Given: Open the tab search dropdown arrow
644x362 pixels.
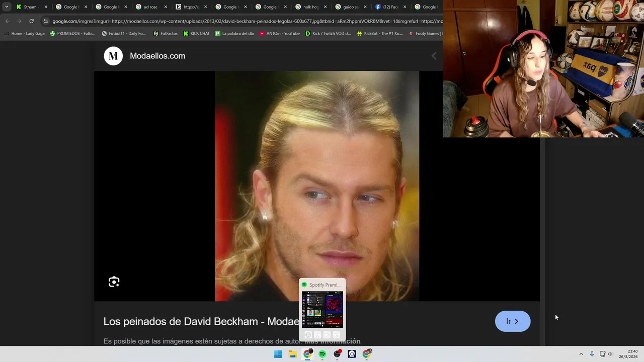Looking at the screenshot, I should [7, 7].
